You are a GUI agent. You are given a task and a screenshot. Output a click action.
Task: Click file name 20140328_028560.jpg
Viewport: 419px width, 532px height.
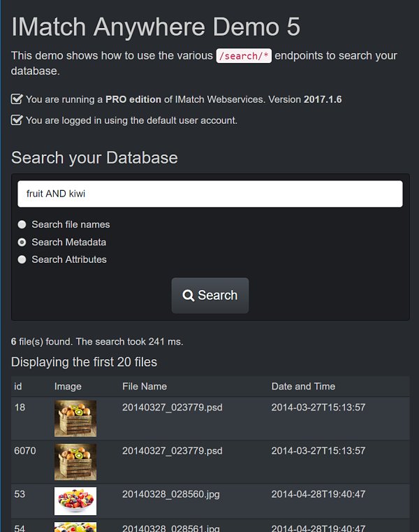[171, 494]
